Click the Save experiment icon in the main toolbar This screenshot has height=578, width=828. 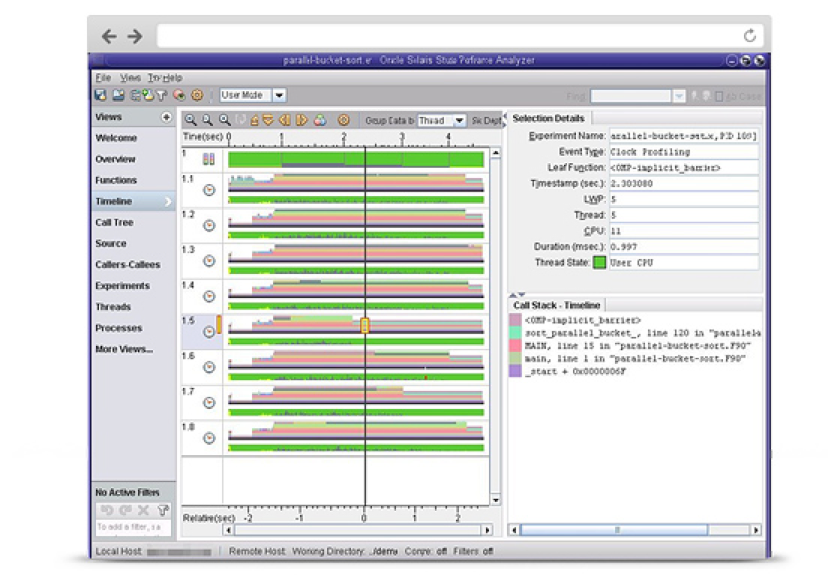tap(99, 95)
